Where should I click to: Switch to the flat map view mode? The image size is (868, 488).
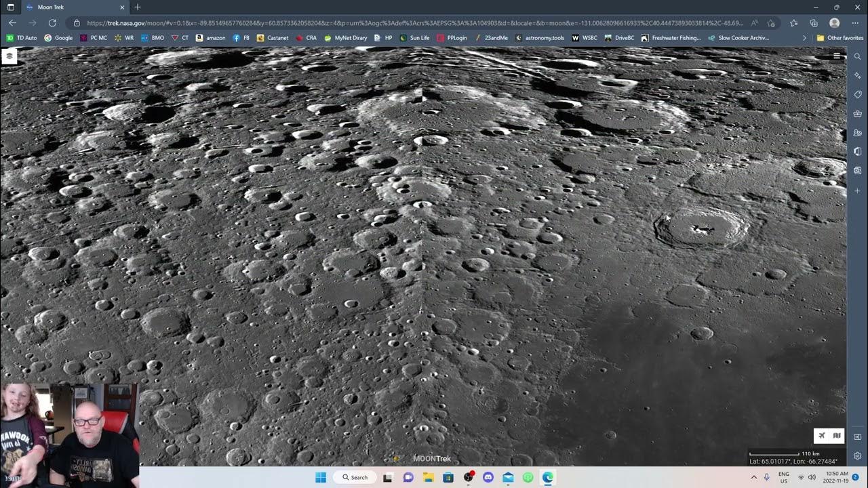837,436
